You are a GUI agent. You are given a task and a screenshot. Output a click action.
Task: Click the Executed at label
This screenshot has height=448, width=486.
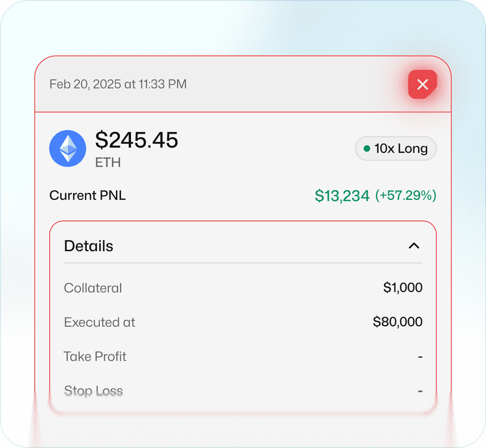[x=99, y=322]
